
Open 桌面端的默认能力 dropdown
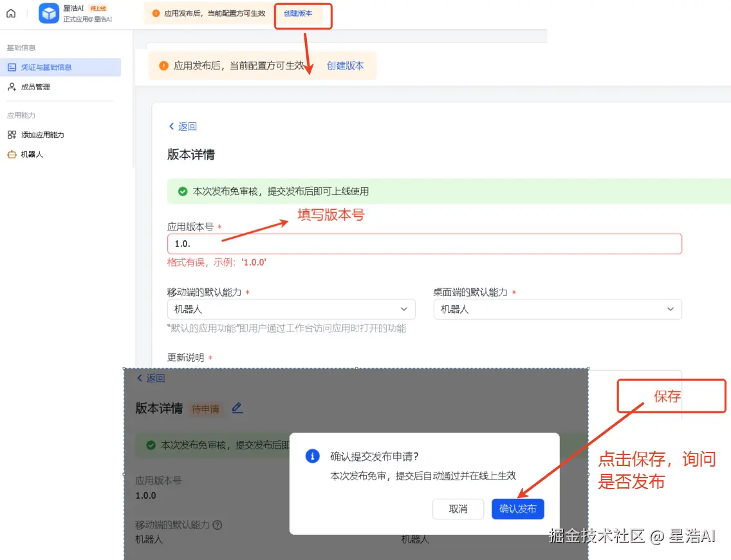[557, 309]
